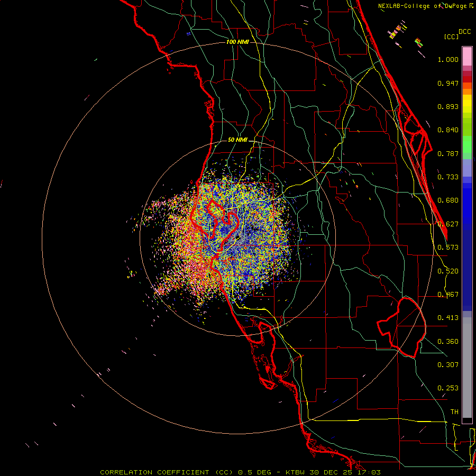
Task: Select the 0.893 legend value
Action: tap(448, 106)
